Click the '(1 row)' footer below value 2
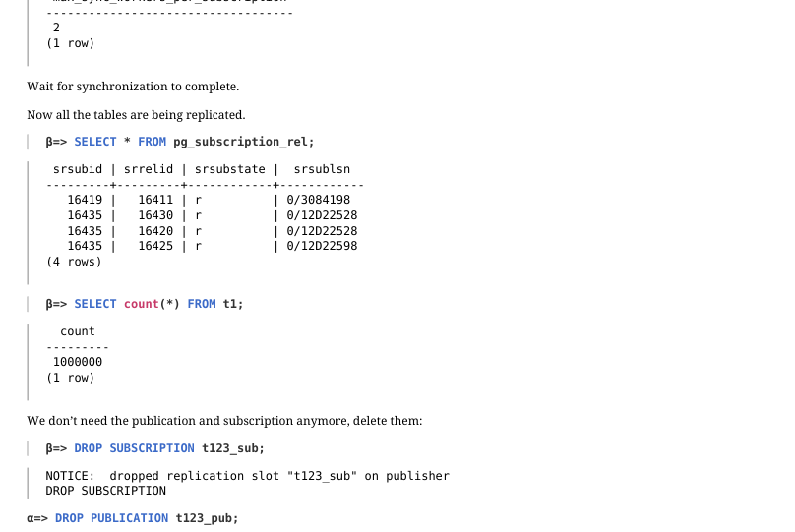This screenshot has width=795, height=532. (71, 43)
